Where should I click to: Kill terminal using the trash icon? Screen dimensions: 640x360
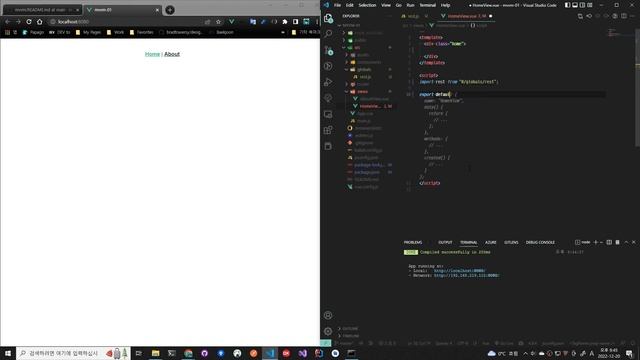[x=618, y=242]
